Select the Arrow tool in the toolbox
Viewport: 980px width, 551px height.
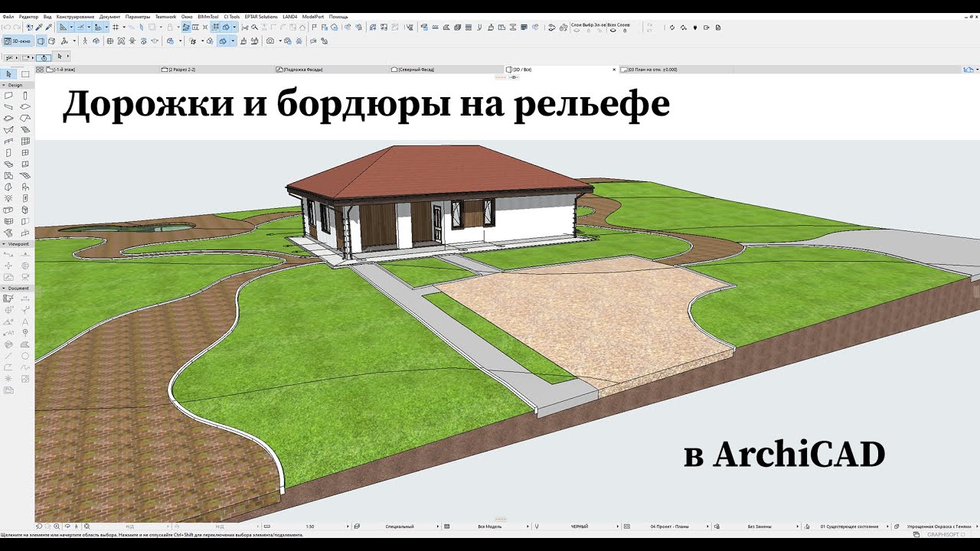8,74
